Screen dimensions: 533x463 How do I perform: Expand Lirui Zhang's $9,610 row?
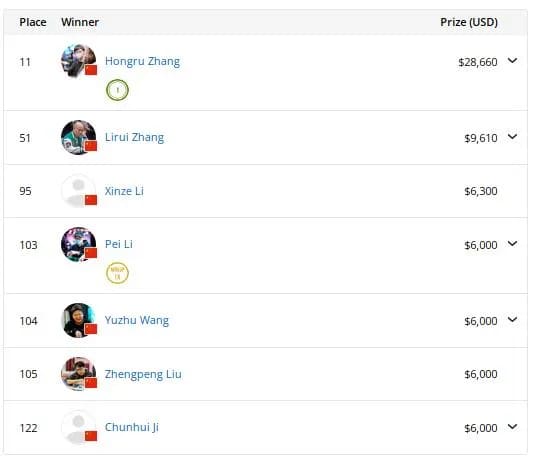tap(512, 137)
